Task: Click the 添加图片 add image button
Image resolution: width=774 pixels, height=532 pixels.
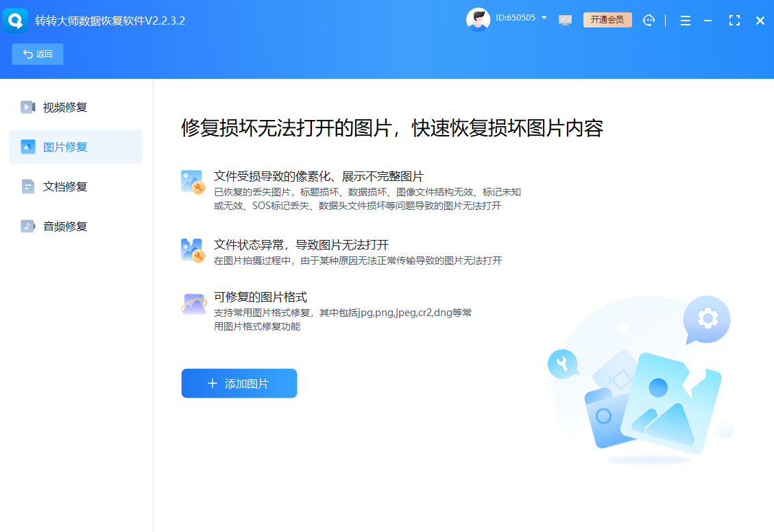Action: (x=239, y=383)
